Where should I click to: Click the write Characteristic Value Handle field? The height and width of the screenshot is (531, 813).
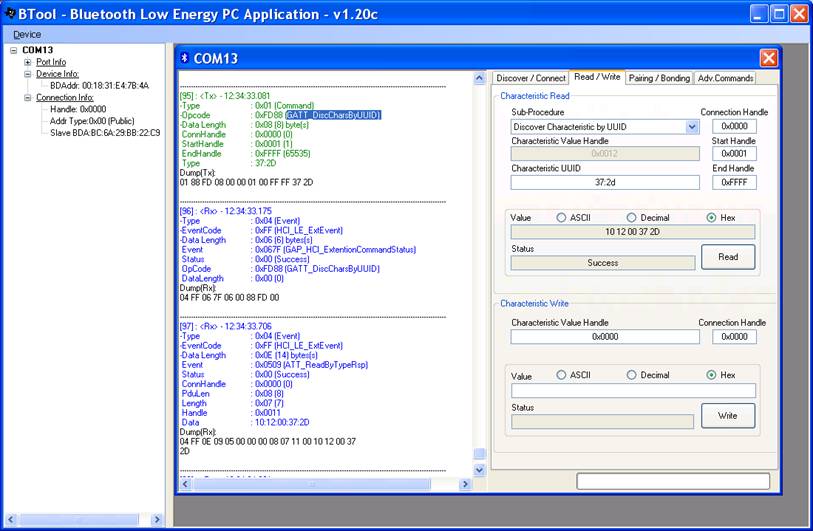[605, 337]
